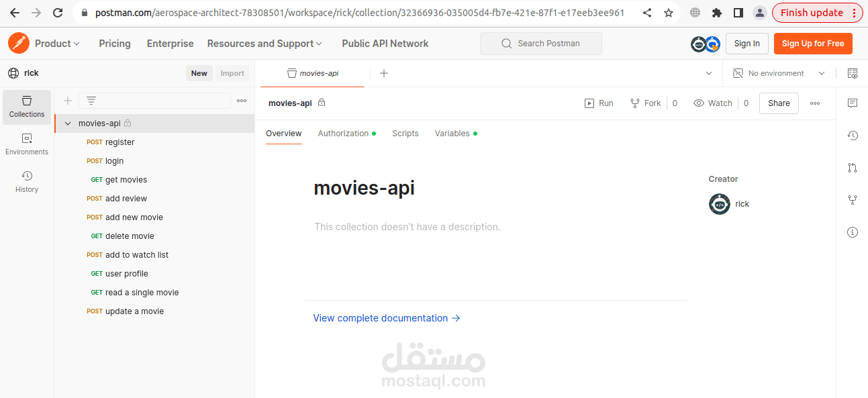Open collection sidebar options ellipsis
The height and width of the screenshot is (398, 868).
[x=242, y=101]
